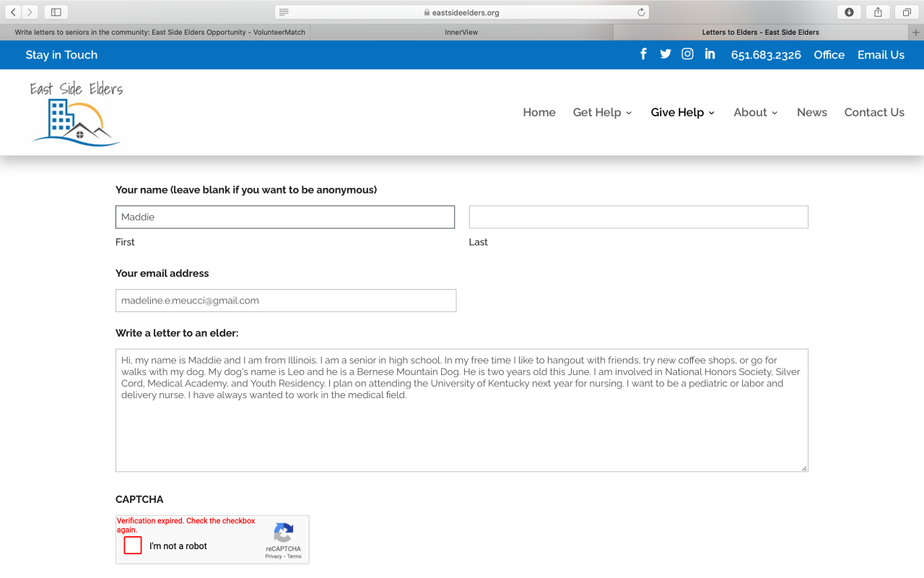Select the Letters to Elders tab

(761, 33)
